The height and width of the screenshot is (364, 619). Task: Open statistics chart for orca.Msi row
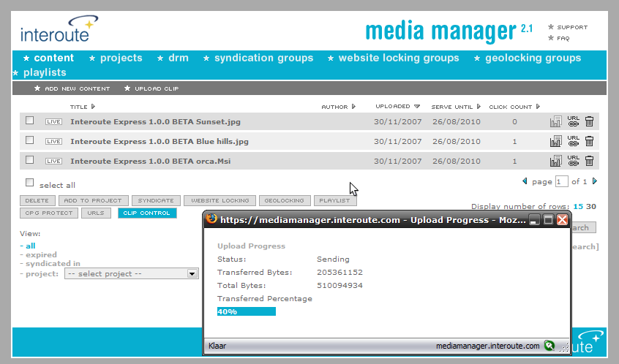pos(555,161)
